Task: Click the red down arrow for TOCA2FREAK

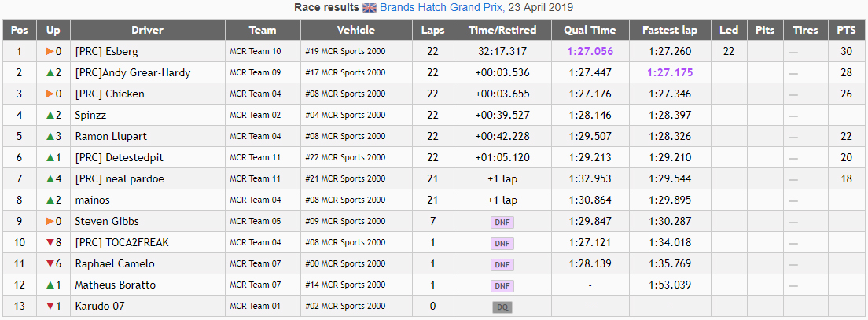Action: 50,242
